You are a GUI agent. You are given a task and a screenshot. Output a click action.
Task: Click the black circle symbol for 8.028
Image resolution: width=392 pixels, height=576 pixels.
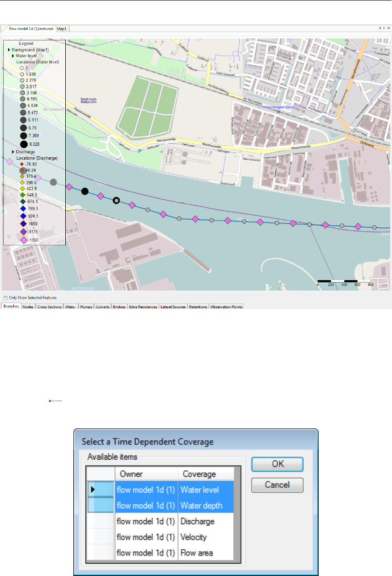tap(23, 143)
